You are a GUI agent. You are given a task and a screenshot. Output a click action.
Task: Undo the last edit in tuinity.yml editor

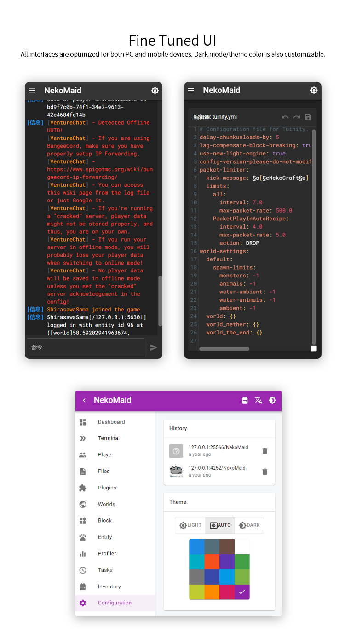point(285,117)
